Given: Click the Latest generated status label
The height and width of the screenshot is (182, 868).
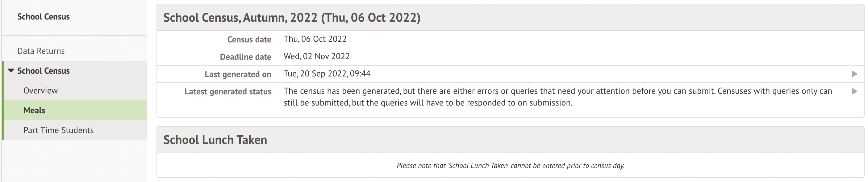Looking at the screenshot, I should [x=228, y=92].
